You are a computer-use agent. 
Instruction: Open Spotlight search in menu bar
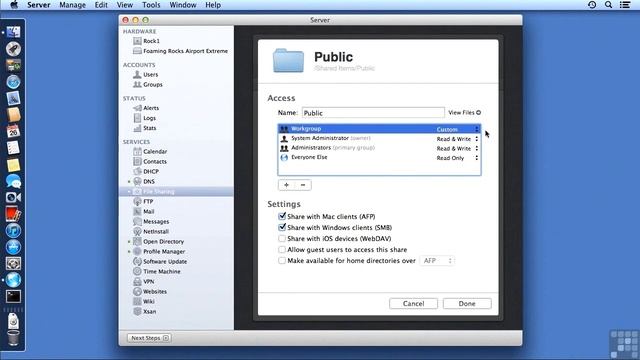tap(608, 5)
